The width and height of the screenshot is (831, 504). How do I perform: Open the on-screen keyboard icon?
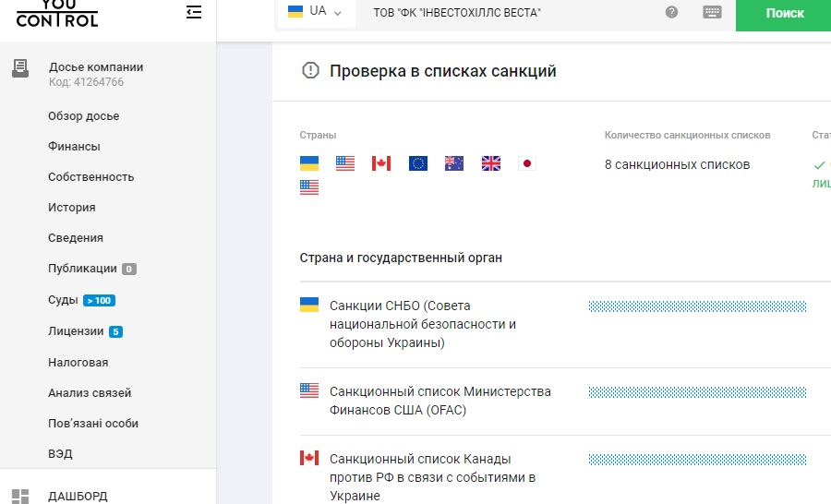[x=711, y=13]
